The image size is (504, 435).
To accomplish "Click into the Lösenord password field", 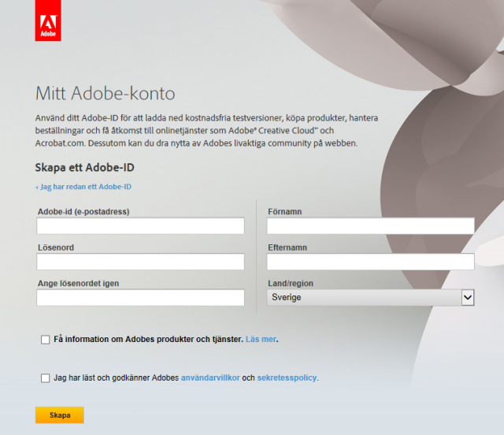I will (x=140, y=262).
